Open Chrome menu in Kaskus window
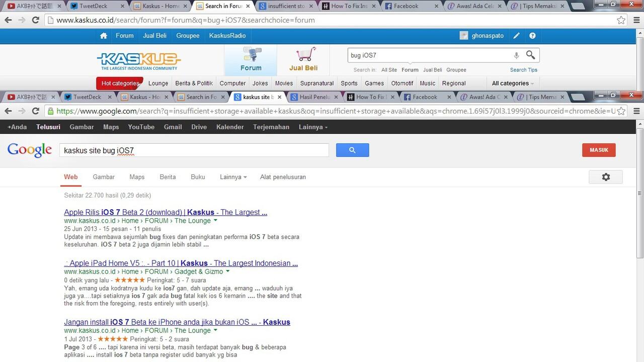This screenshot has height=362, width=644. tap(636, 20)
